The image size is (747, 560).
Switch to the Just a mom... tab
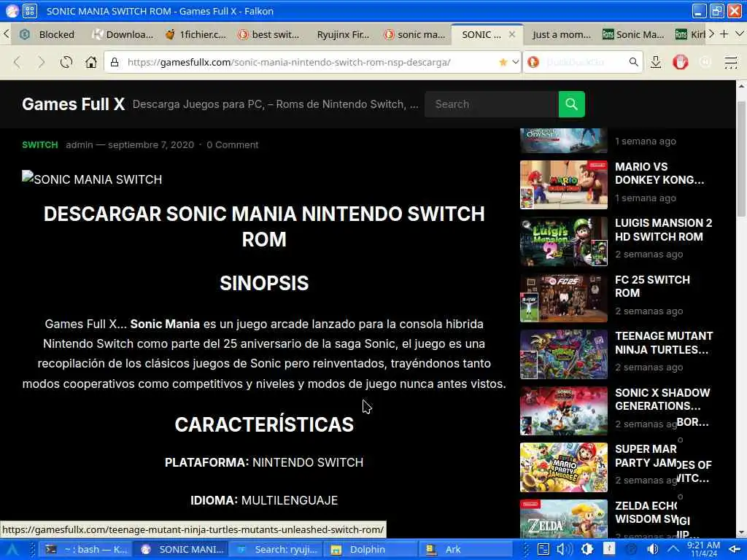(561, 34)
